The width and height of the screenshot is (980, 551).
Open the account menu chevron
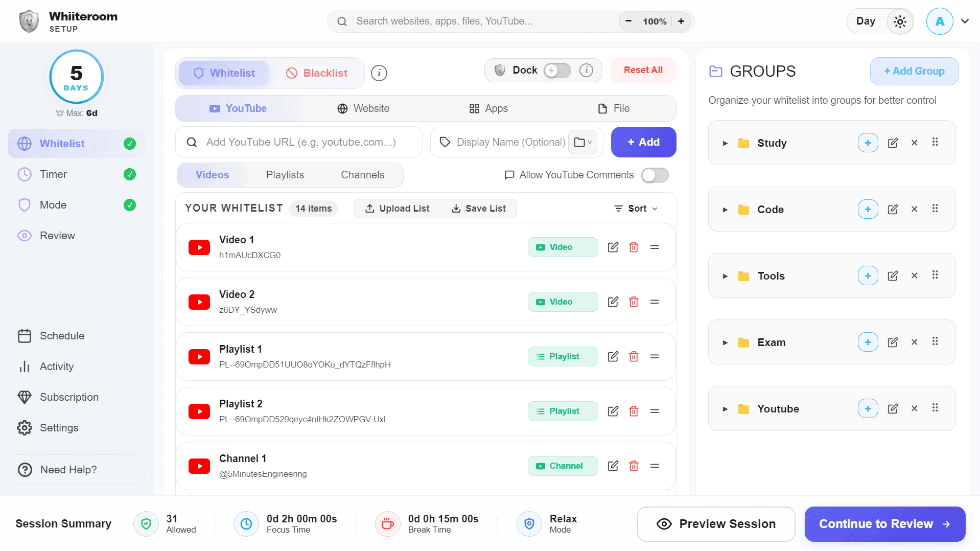click(965, 21)
